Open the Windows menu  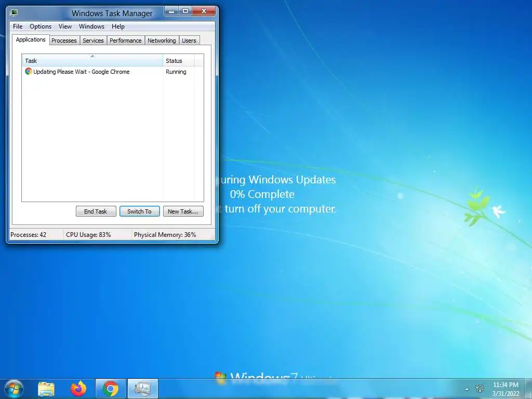click(x=91, y=26)
